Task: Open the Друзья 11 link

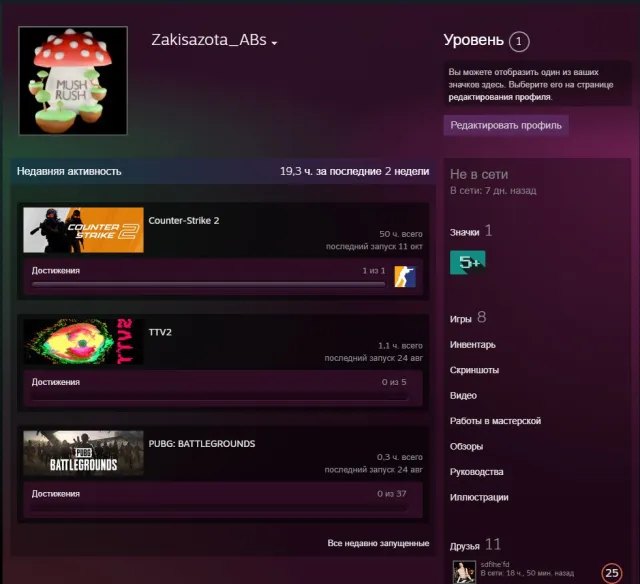Action: 475,545
